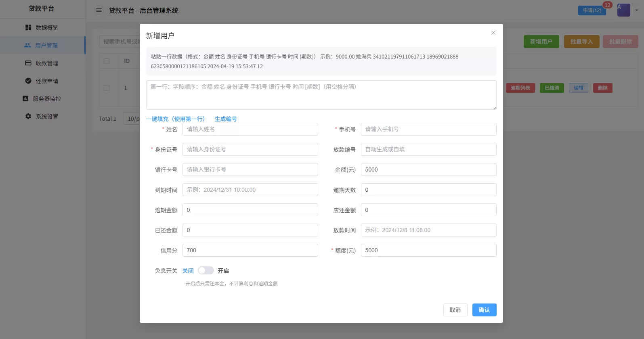Click the 申请(12) notification button
Screen dimensions: 644x339
coord(592,10)
